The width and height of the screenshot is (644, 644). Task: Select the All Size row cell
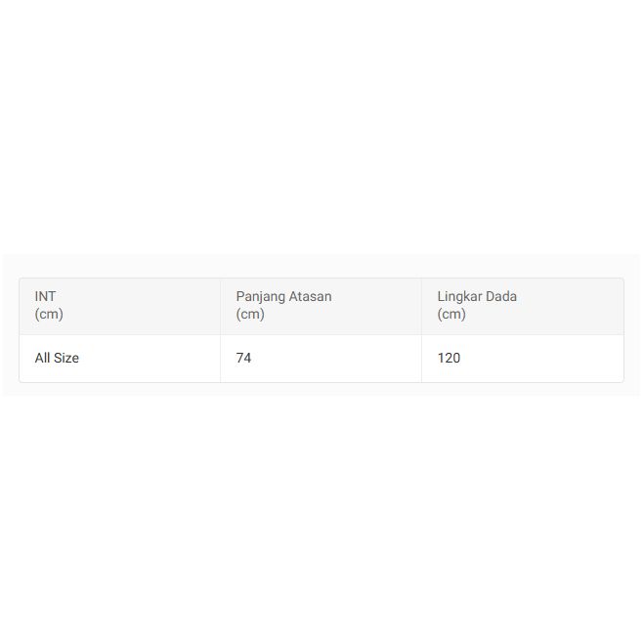pyautogui.click(x=119, y=358)
